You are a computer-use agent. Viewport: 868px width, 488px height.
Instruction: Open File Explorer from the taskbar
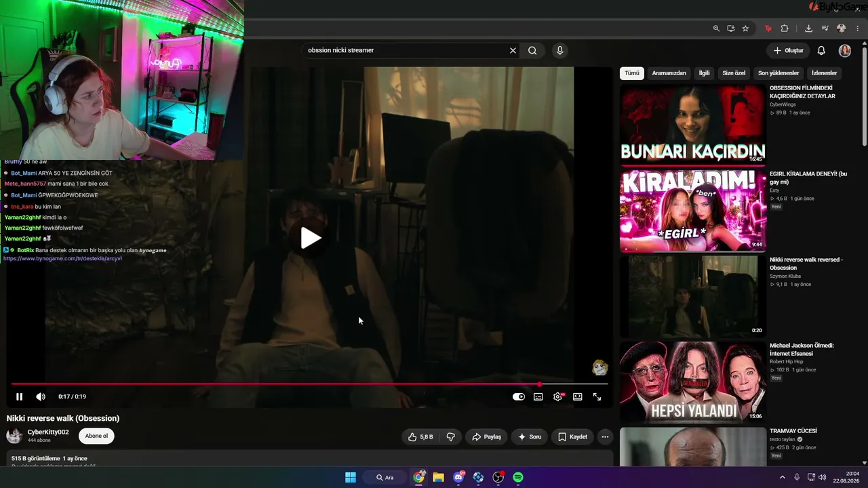[x=438, y=477]
